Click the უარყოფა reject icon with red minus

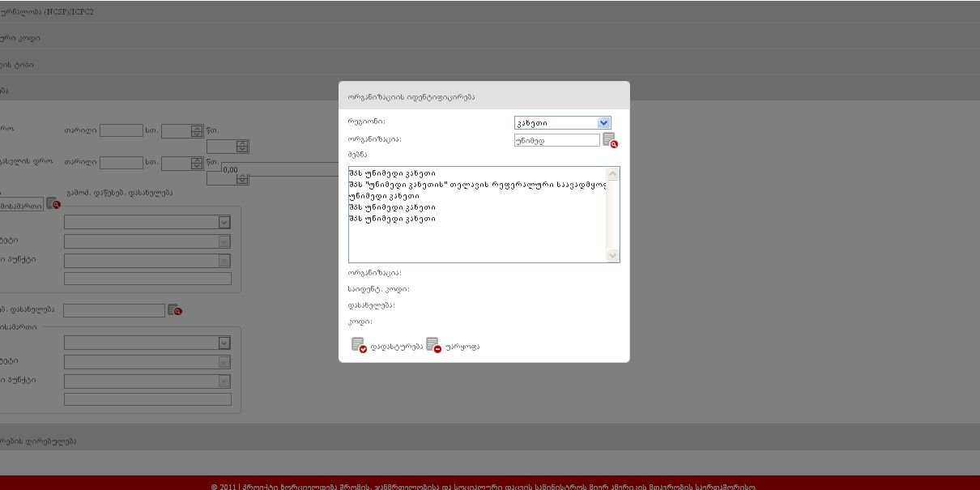pos(433,345)
